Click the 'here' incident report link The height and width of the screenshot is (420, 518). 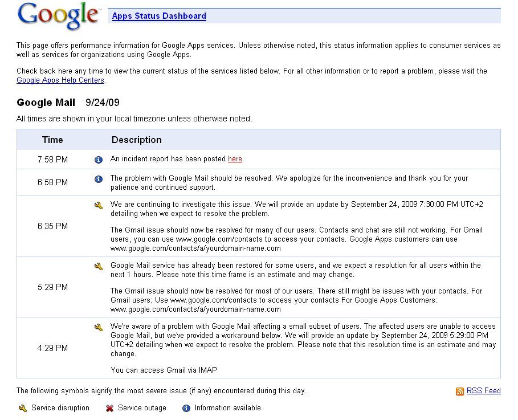click(x=235, y=160)
